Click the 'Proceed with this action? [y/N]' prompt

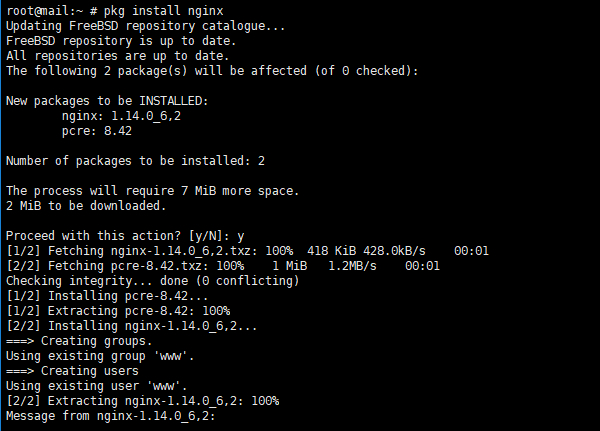point(124,236)
